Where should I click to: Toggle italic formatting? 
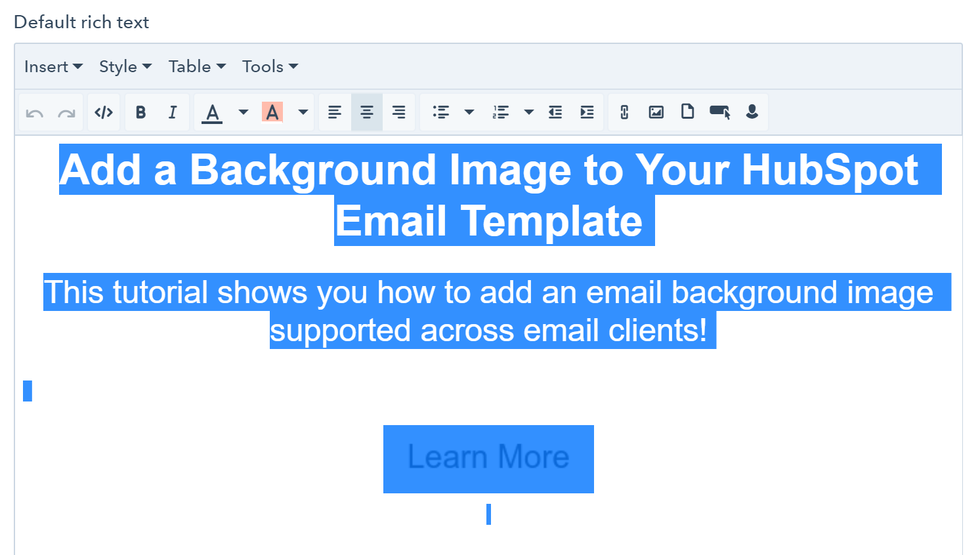point(173,112)
